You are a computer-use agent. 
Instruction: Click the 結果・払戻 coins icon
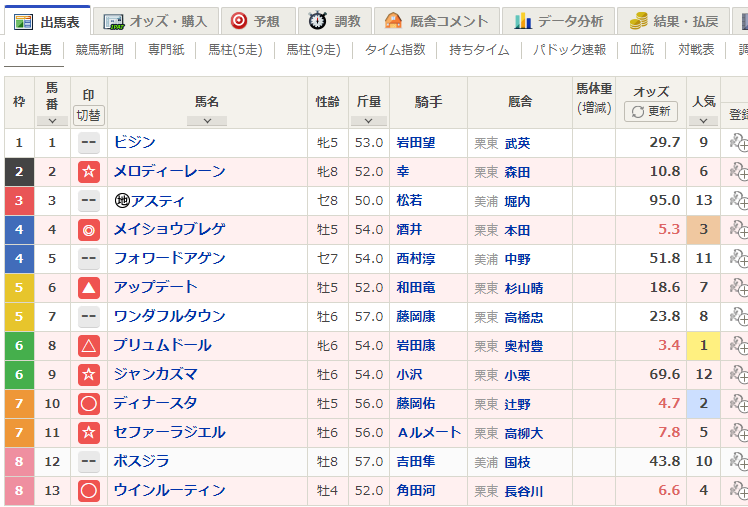(636, 21)
